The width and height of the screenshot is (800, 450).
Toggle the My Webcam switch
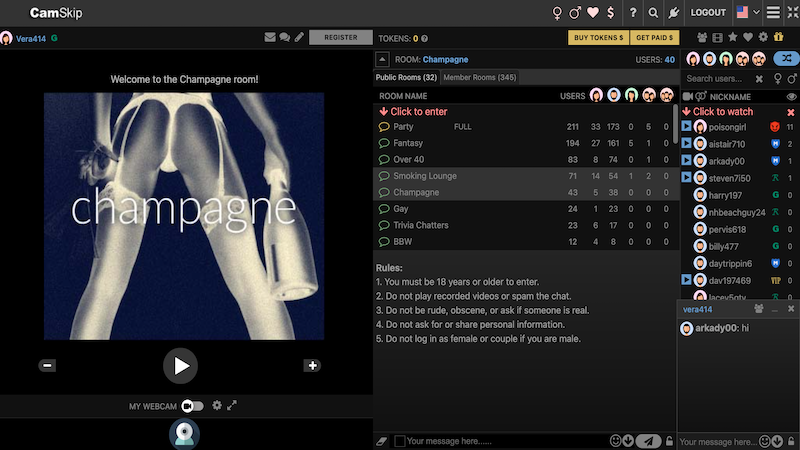pyautogui.click(x=192, y=406)
